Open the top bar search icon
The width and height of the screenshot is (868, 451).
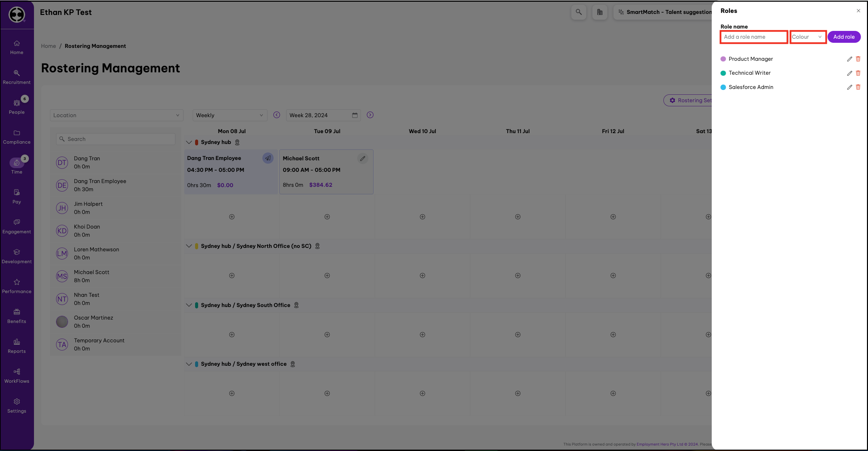pyautogui.click(x=578, y=12)
